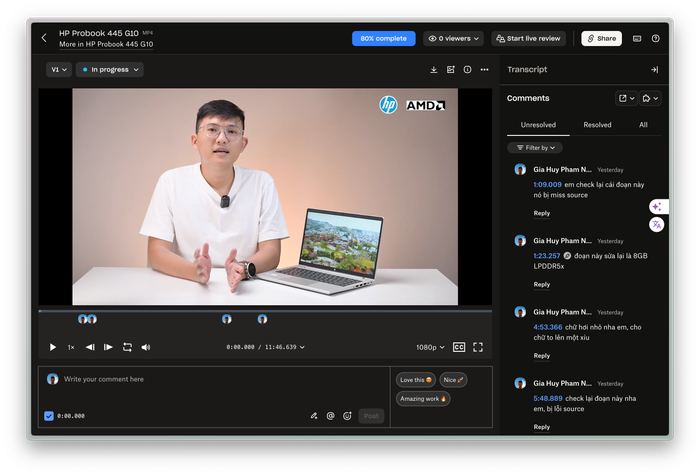
Task: Open the translate comments button
Action: pos(656,225)
